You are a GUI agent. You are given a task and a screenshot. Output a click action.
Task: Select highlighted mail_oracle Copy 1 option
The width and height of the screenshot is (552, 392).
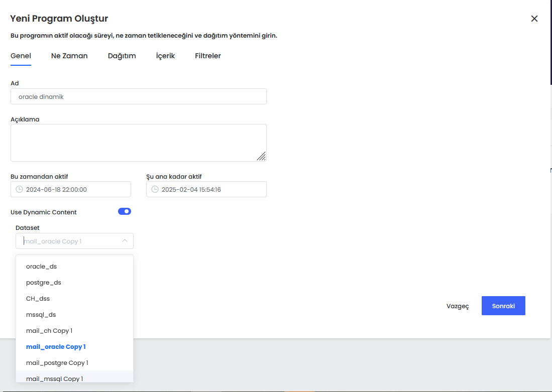click(56, 347)
